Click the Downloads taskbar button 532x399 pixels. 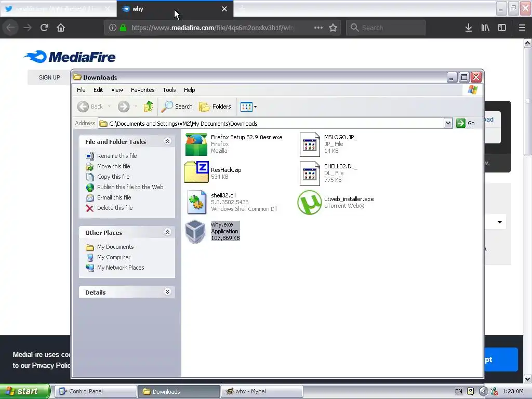[x=179, y=391]
